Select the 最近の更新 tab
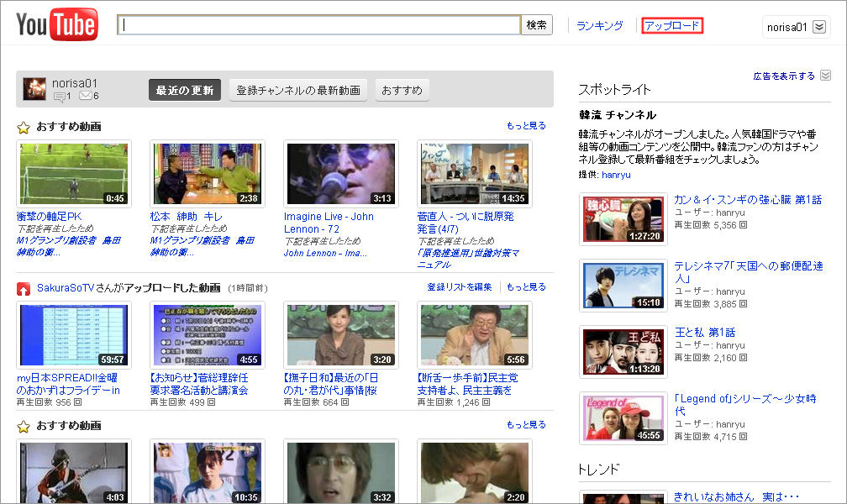This screenshot has width=847, height=504. point(185,90)
